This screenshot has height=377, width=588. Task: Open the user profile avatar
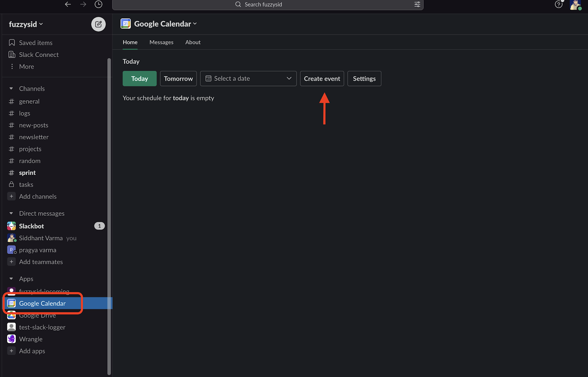click(x=575, y=5)
